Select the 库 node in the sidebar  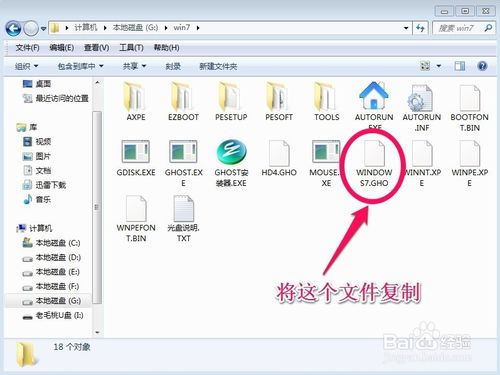(27, 127)
